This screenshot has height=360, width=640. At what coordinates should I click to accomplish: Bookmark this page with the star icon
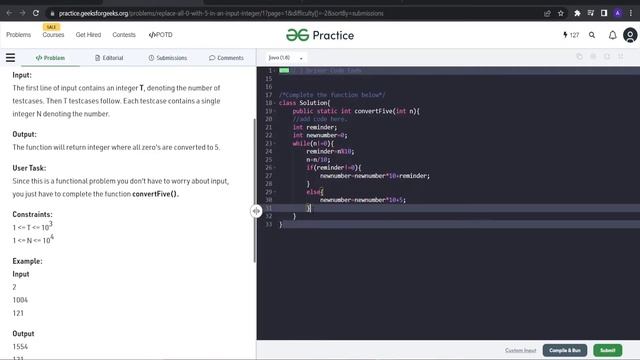561,13
